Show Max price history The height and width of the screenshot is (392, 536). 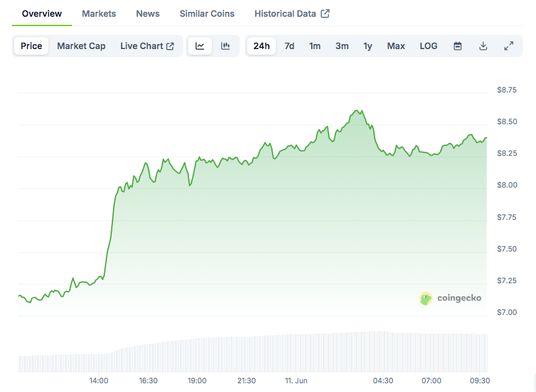tap(396, 46)
